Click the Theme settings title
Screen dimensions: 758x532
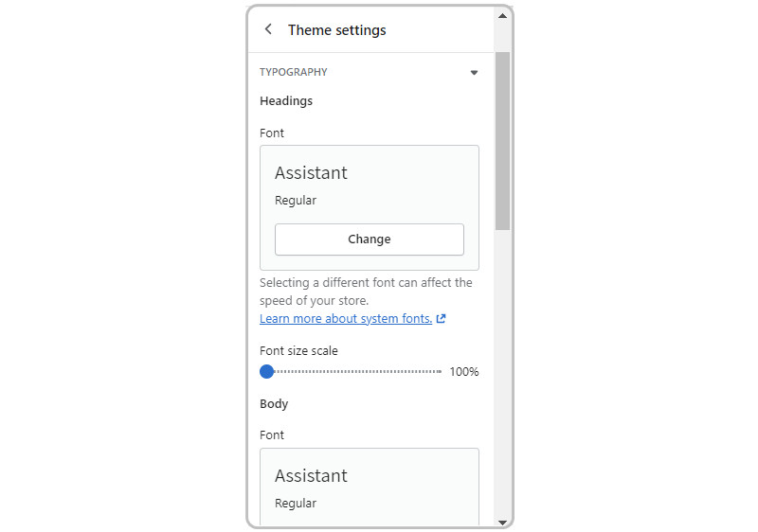(337, 30)
